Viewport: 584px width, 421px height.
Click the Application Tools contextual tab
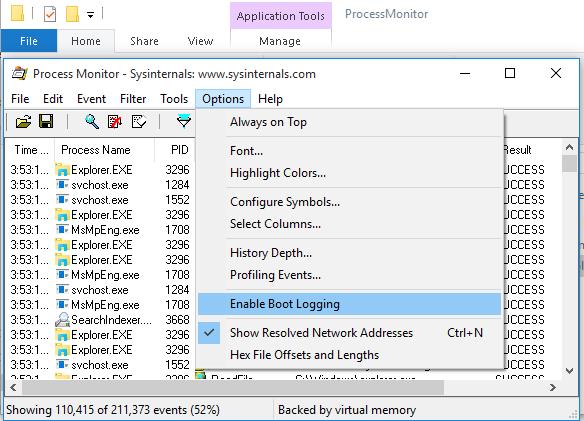pyautogui.click(x=281, y=16)
